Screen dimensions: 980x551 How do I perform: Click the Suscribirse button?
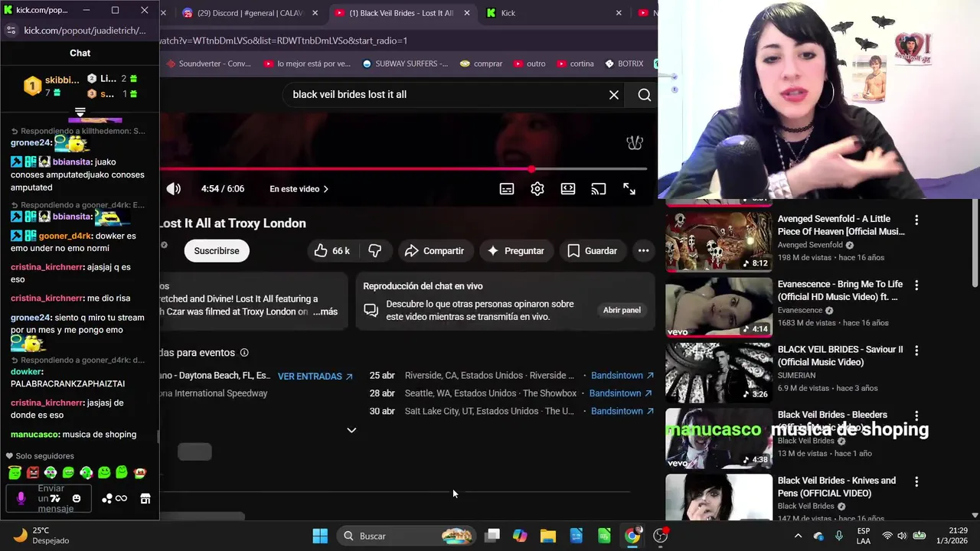(217, 251)
